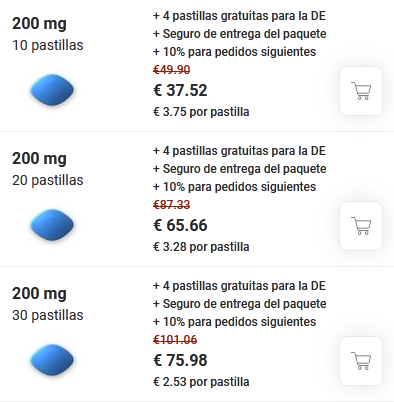Viewport: 394px width, 402px height.
Task: Click € 3.75 por pastilla text
Action: point(201,112)
